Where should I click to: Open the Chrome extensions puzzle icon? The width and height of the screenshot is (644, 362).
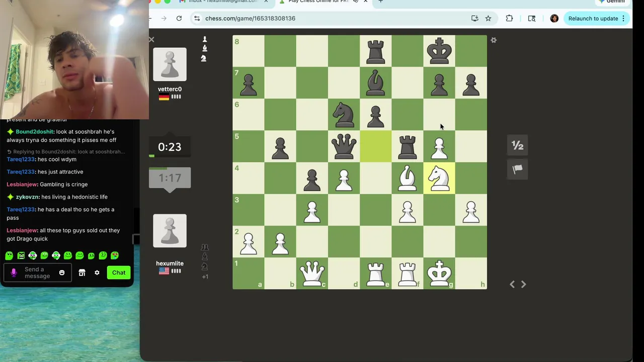(509, 18)
